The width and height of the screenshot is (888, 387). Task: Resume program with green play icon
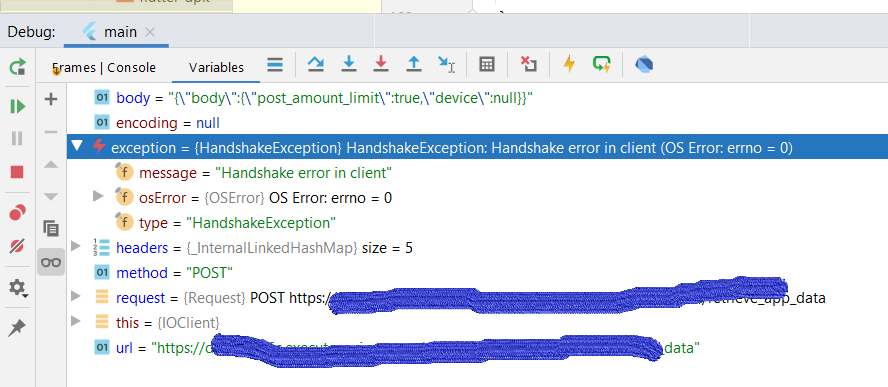[x=17, y=106]
